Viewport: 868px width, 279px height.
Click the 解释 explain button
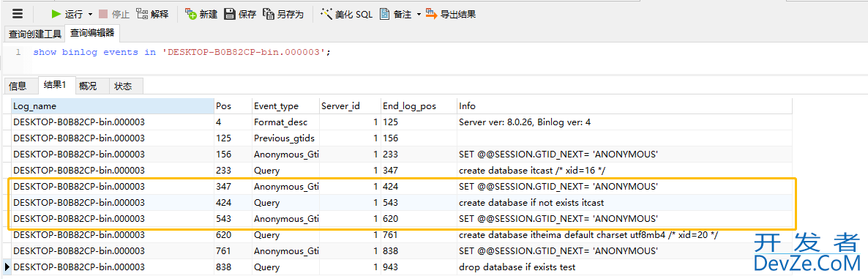(x=152, y=15)
